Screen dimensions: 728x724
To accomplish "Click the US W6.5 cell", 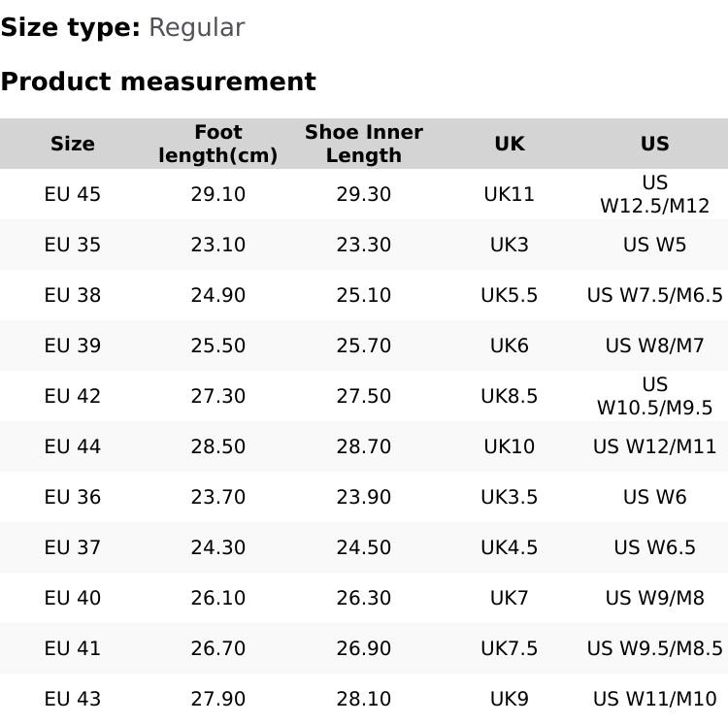I will click(x=655, y=547).
